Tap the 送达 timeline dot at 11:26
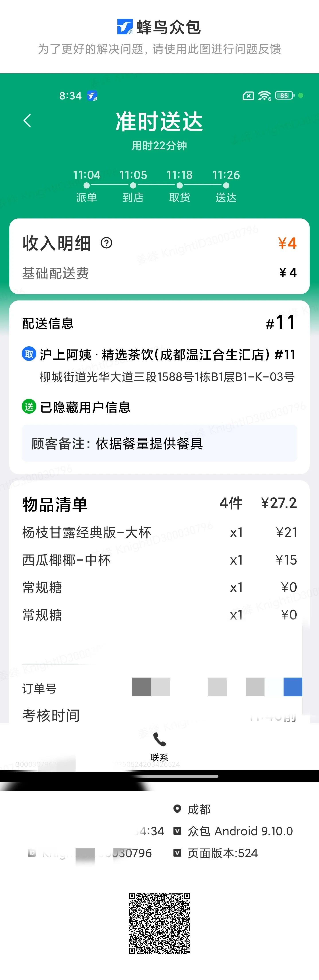Screen dimensions: 319x980 [226, 186]
